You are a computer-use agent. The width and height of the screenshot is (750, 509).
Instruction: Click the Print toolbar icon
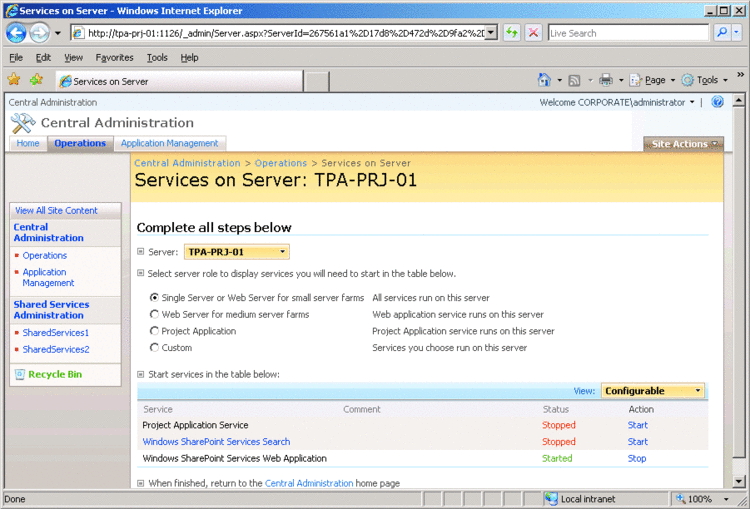[606, 80]
